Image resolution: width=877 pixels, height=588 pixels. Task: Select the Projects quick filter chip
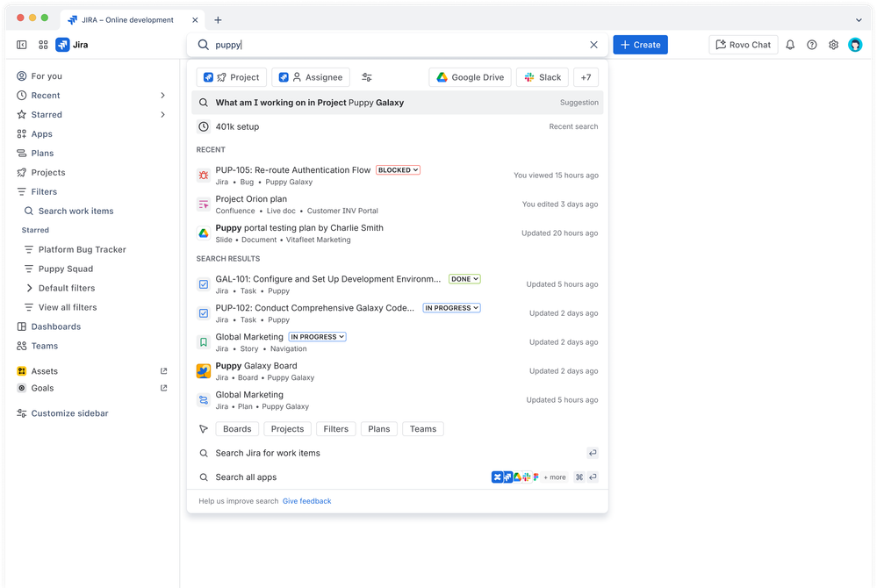click(287, 428)
